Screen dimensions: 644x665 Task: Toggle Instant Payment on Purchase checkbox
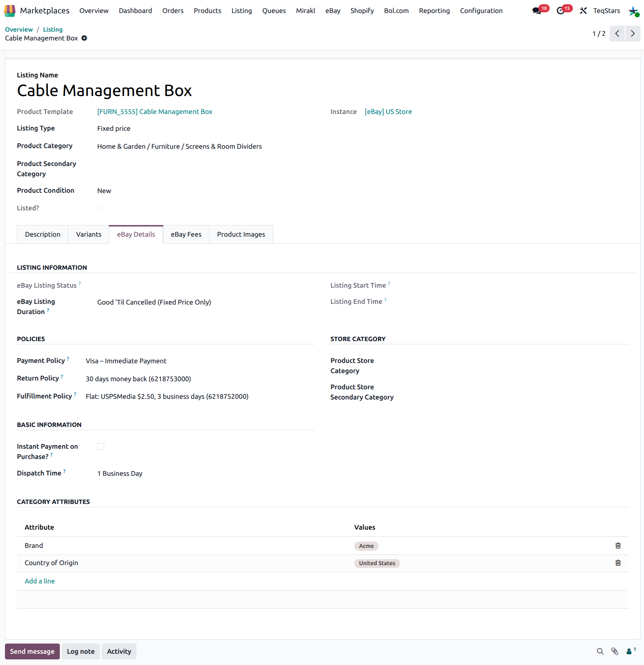coord(101,446)
